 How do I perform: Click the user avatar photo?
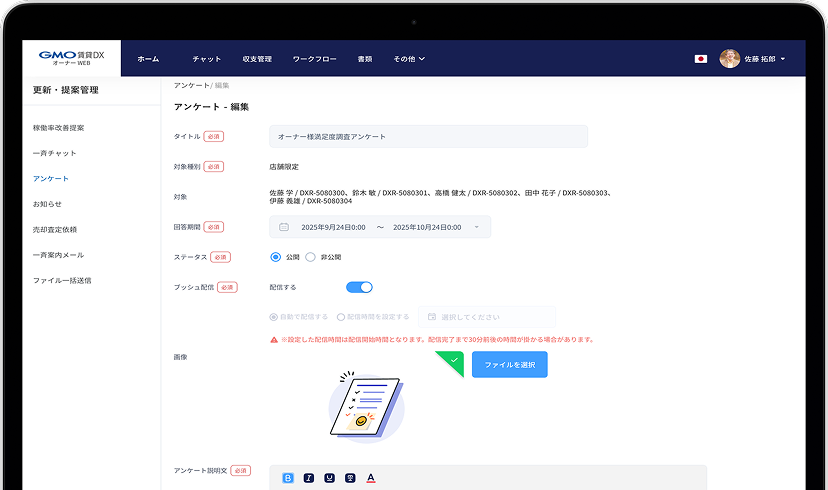click(x=730, y=59)
